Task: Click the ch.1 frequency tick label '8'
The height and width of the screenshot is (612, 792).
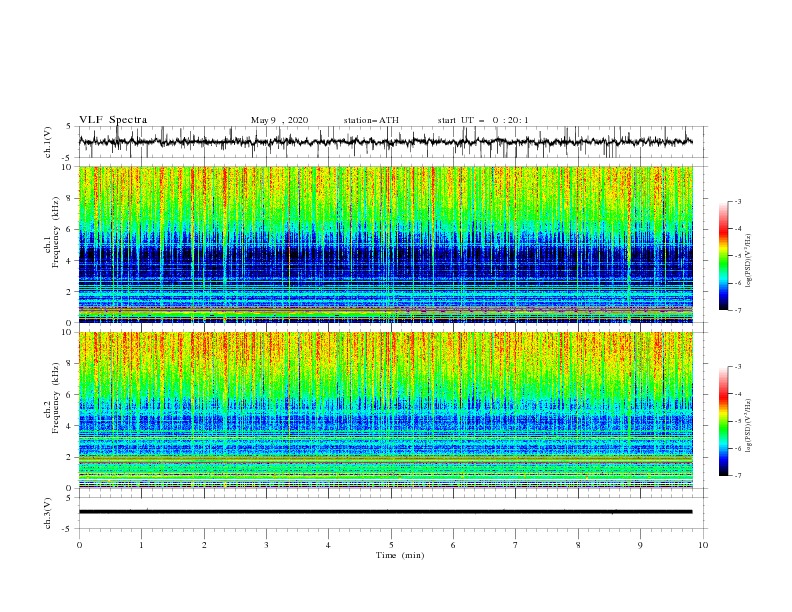Action: click(70, 198)
